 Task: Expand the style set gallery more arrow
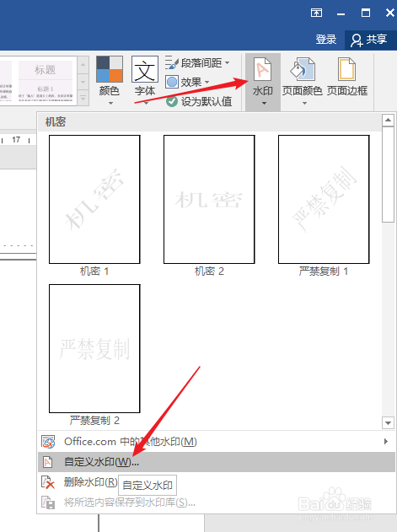83,99
